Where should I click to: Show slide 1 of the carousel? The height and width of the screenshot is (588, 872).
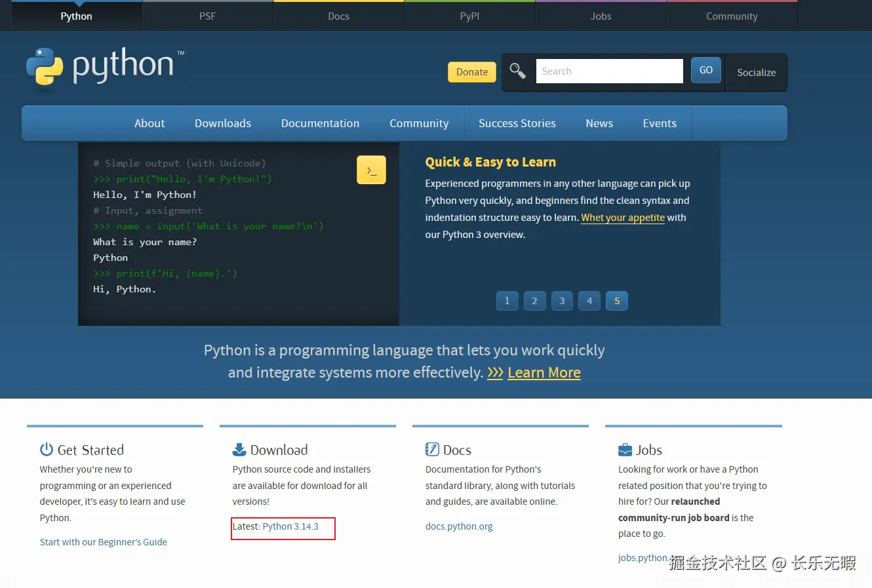click(x=507, y=301)
